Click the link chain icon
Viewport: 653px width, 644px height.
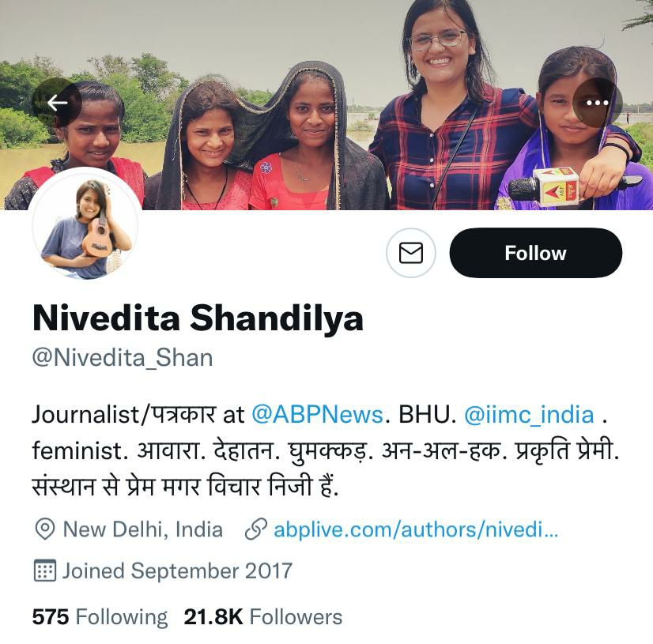pos(255,529)
